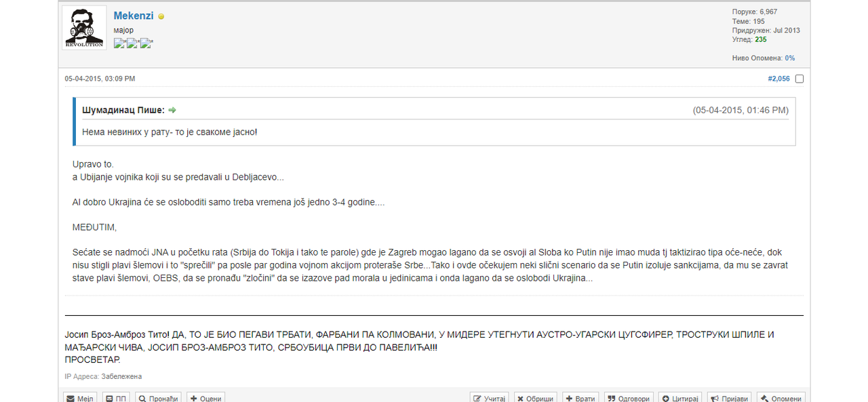Click the quoted text Нема невиних у рату
The width and height of the screenshot is (868, 402).
point(126,132)
